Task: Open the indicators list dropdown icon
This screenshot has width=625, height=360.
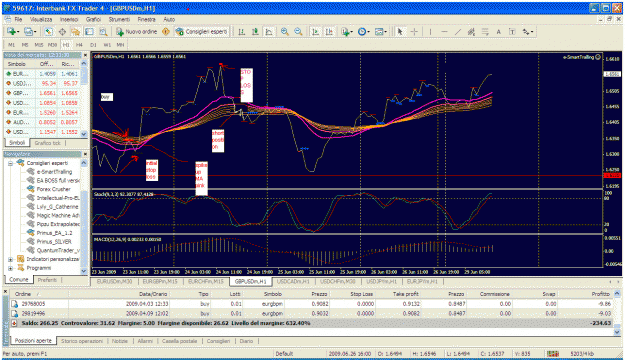Action: coord(346,31)
